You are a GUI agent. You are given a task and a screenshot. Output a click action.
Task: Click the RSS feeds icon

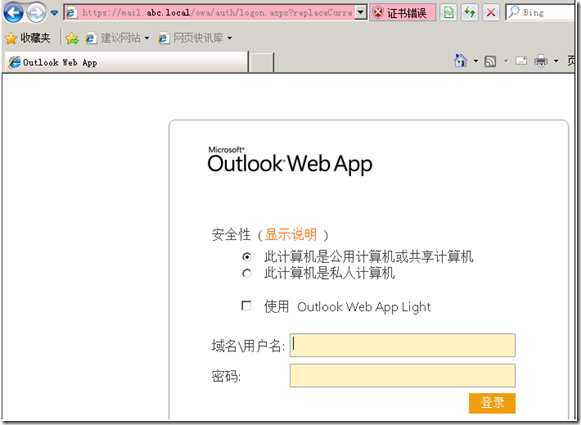point(490,61)
